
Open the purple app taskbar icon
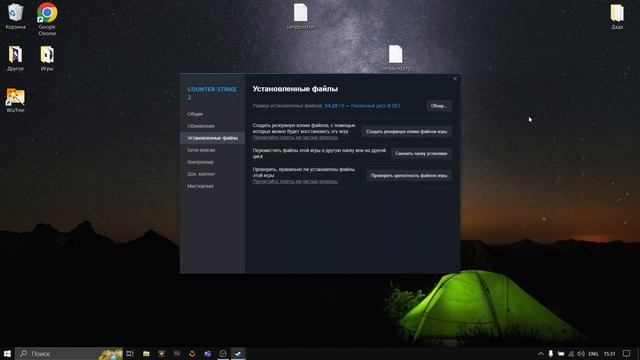[x=207, y=353]
